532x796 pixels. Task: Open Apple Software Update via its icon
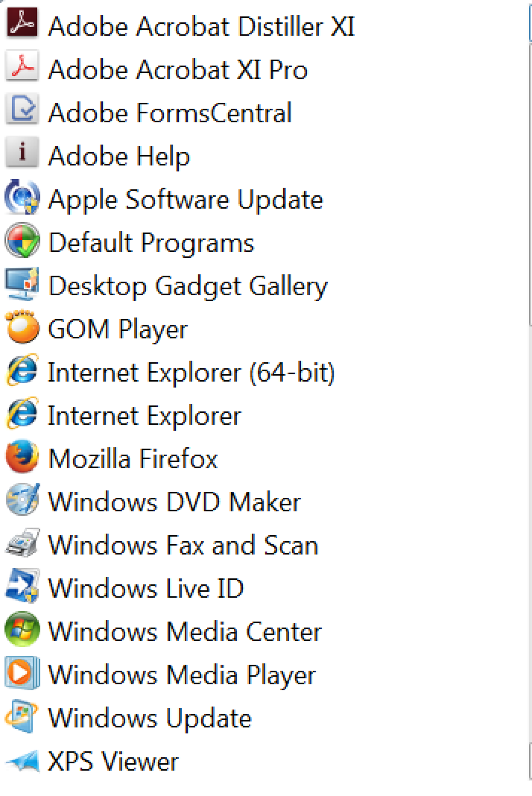[22, 199]
